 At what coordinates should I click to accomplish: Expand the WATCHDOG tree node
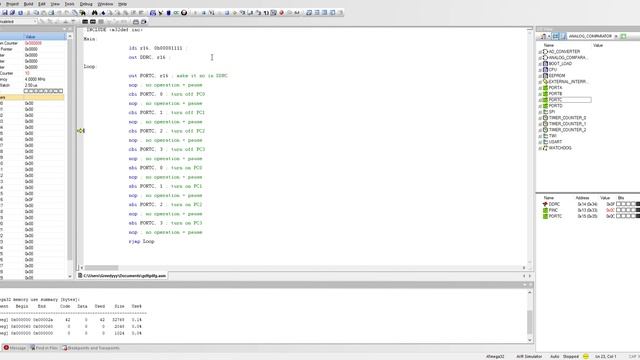540,148
